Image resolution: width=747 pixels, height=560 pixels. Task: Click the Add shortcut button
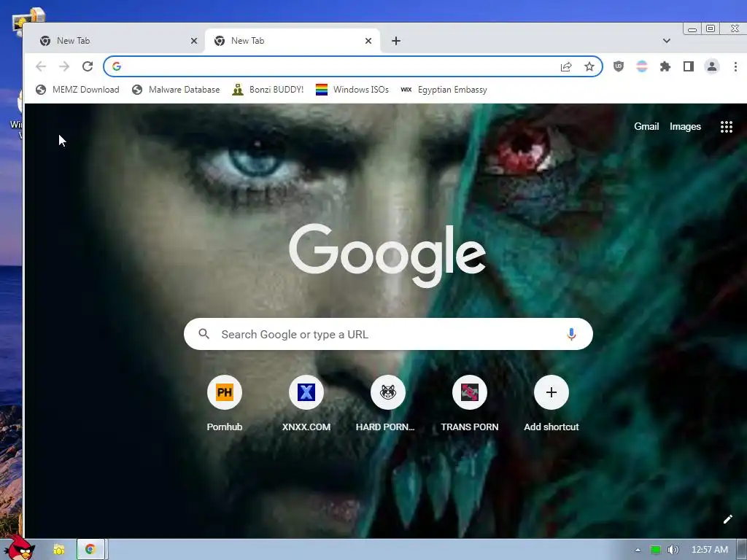[551, 402]
